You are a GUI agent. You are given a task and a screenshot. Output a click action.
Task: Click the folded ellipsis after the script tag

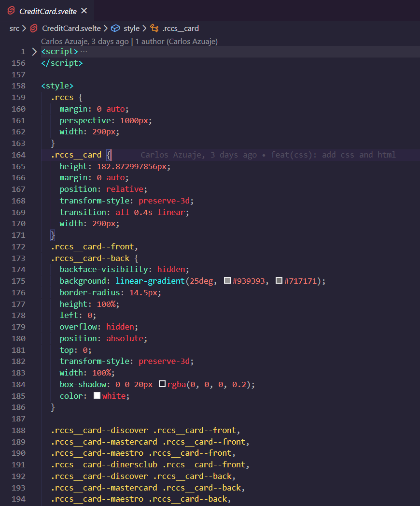pyautogui.click(x=84, y=52)
